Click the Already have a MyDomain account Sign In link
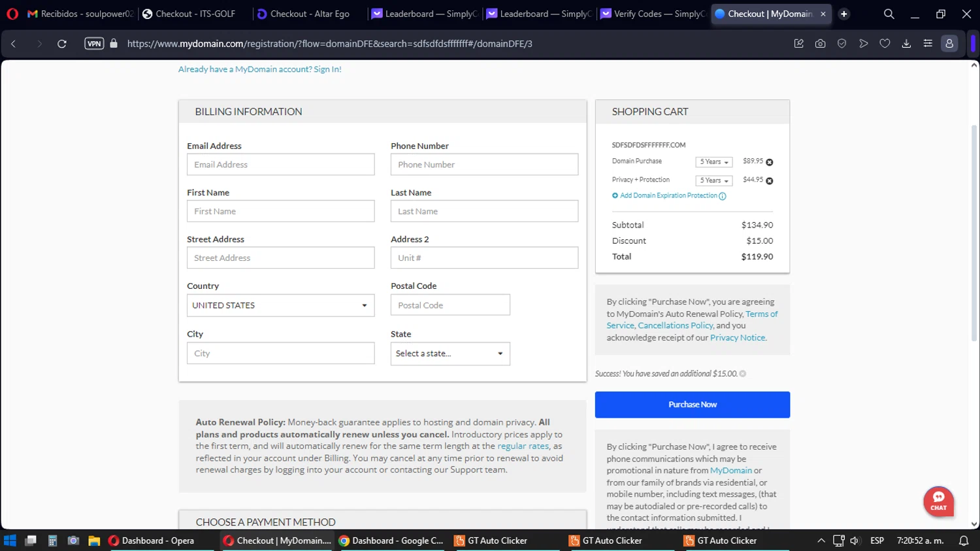 (260, 69)
